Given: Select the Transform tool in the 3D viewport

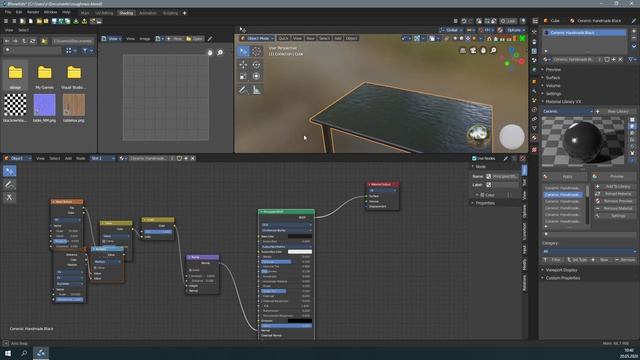Looking at the screenshot, I should click(x=256, y=76).
